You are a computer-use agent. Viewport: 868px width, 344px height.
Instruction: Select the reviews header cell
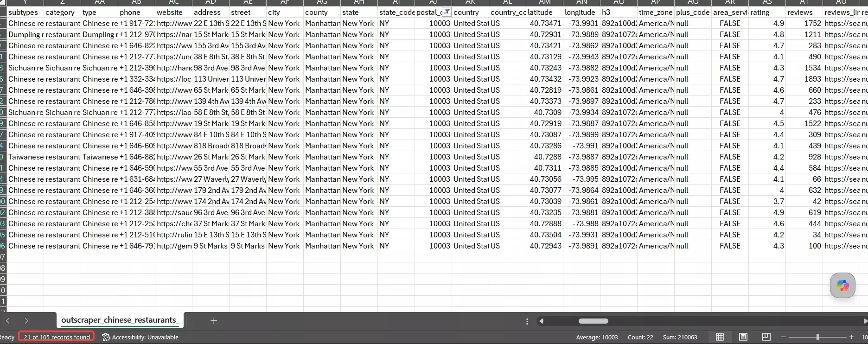804,12
